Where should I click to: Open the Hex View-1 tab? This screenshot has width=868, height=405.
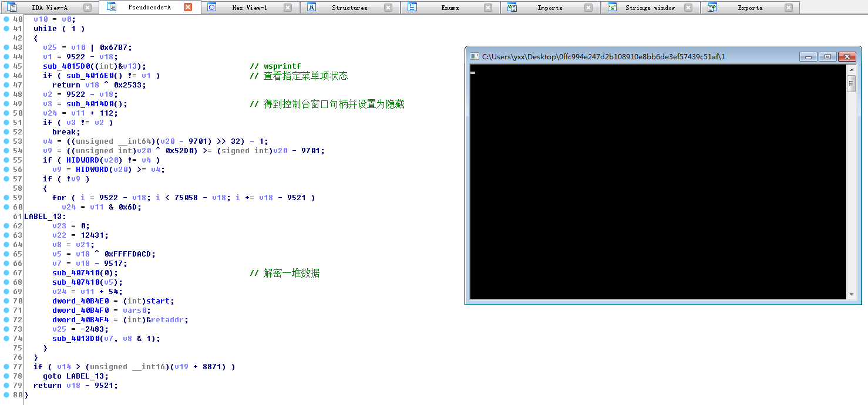point(250,8)
